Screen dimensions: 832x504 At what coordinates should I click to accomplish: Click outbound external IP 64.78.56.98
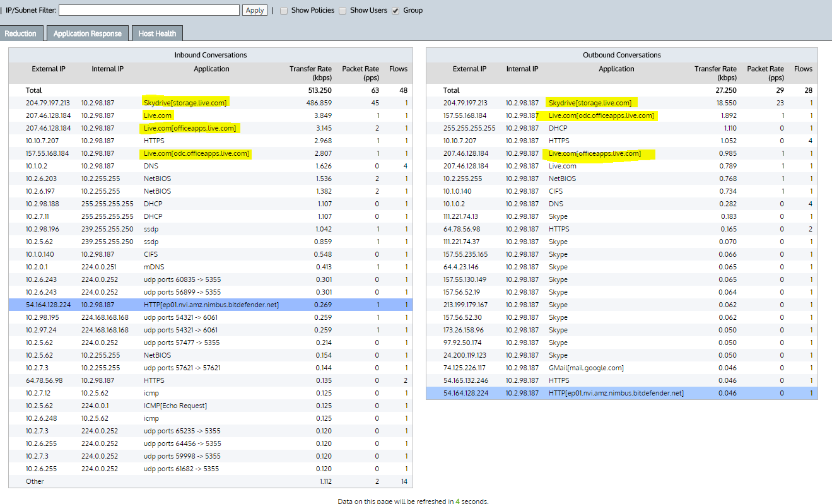(462, 229)
